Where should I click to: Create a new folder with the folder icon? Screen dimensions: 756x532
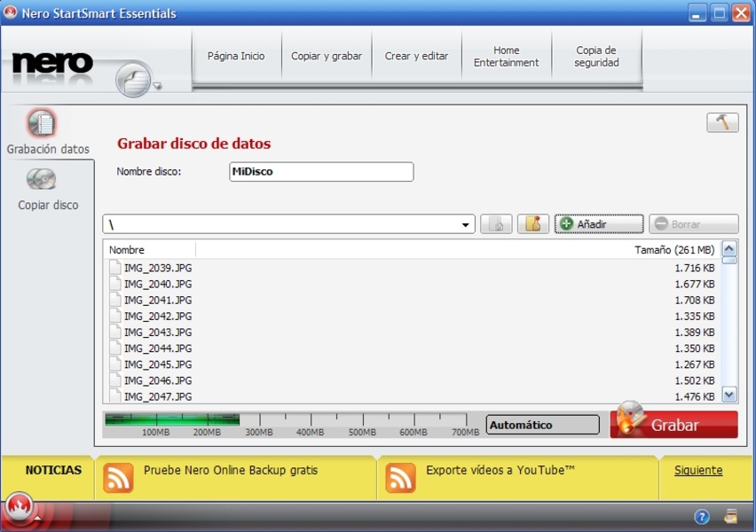pos(533,224)
